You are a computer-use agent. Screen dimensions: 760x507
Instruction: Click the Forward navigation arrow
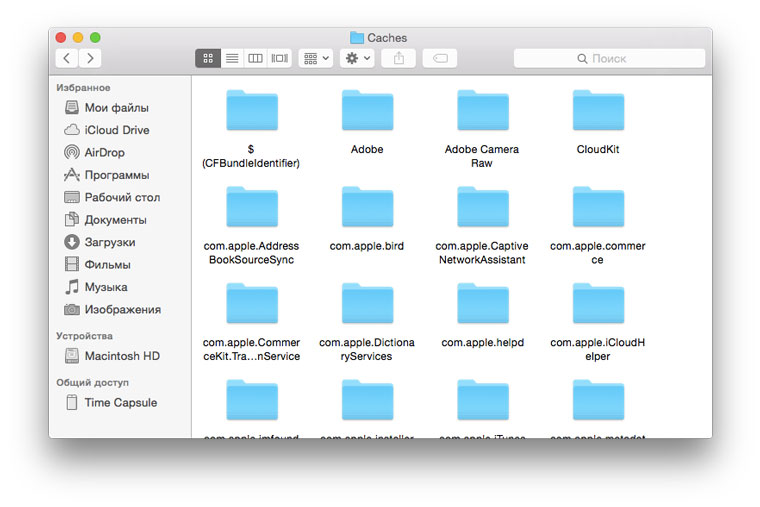click(x=91, y=59)
